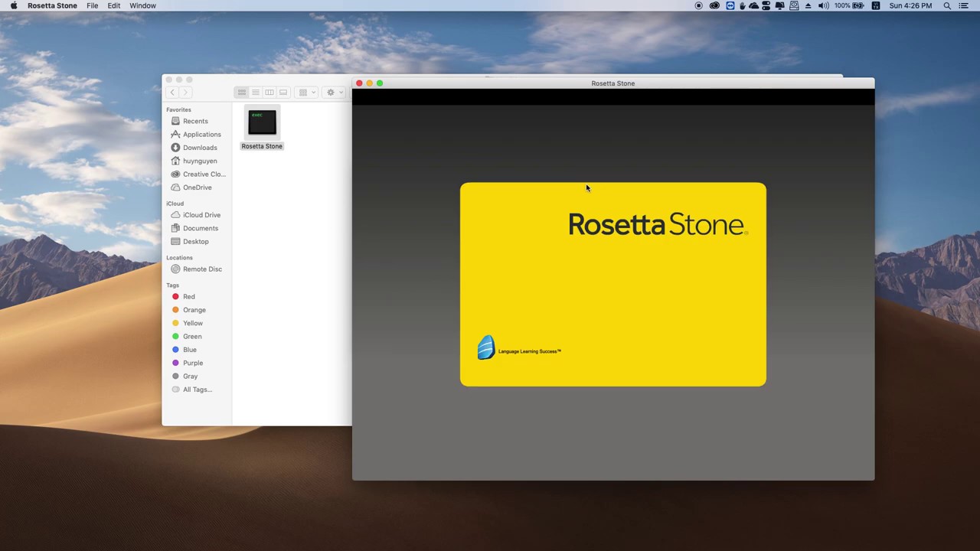Image resolution: width=980 pixels, height=551 pixels.
Task: Open huynguyen home folder in sidebar
Action: (200, 161)
